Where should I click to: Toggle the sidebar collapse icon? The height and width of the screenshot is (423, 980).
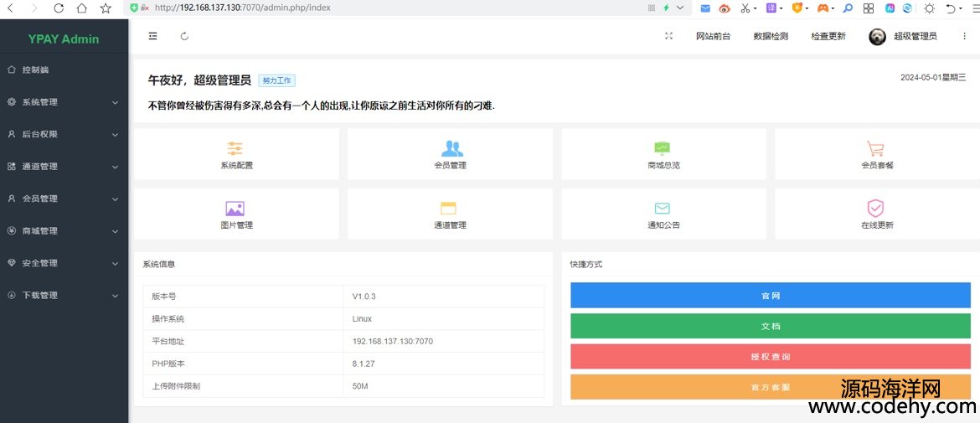point(152,36)
